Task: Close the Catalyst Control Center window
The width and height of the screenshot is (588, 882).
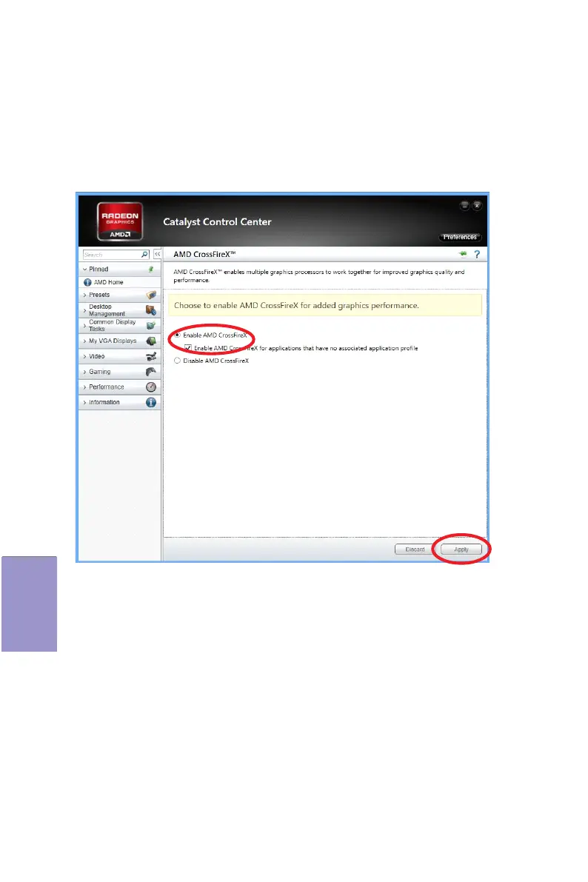Action: (477, 205)
